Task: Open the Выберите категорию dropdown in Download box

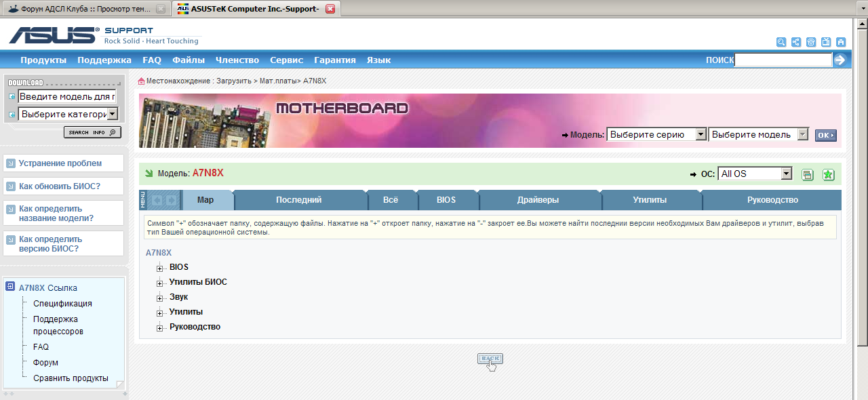Action: pyautogui.click(x=68, y=114)
